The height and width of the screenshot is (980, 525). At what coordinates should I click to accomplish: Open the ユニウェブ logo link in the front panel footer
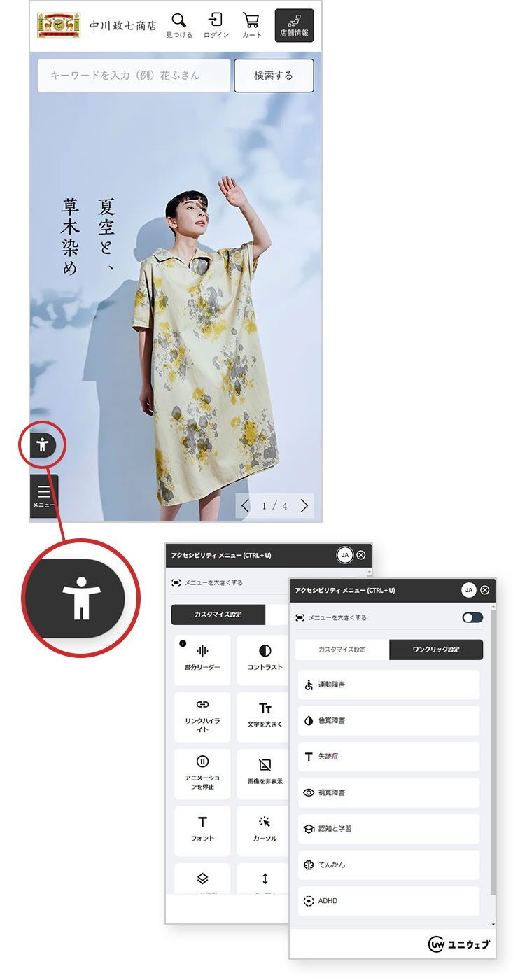[459, 944]
